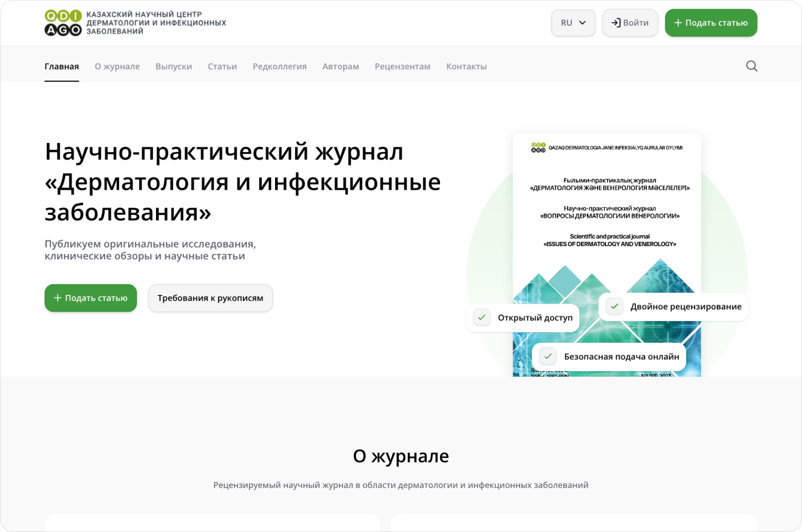Click the checkmark badge on Двойное рецензирование
Screen dimensions: 802x532
pyautogui.click(x=614, y=306)
